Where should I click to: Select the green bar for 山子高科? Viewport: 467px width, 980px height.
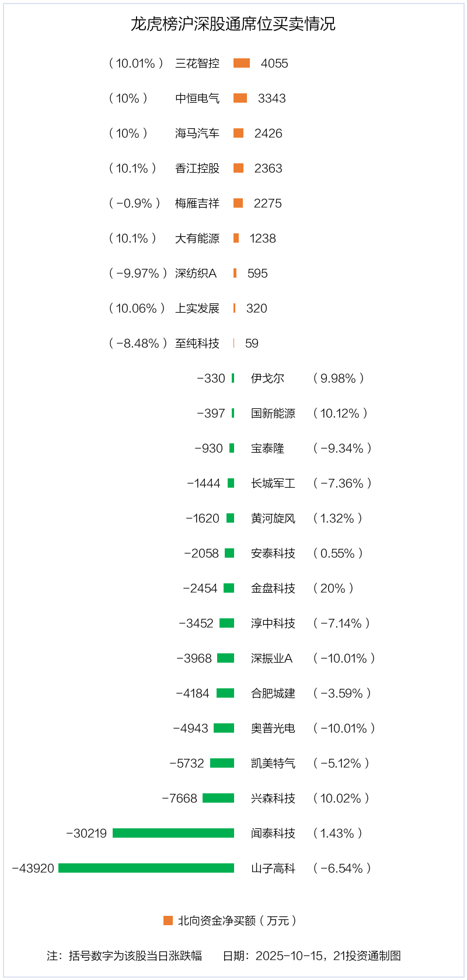[x=146, y=868]
